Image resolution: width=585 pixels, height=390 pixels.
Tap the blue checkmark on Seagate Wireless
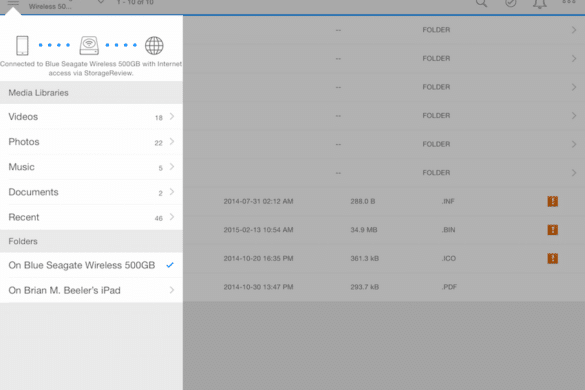pyautogui.click(x=170, y=265)
